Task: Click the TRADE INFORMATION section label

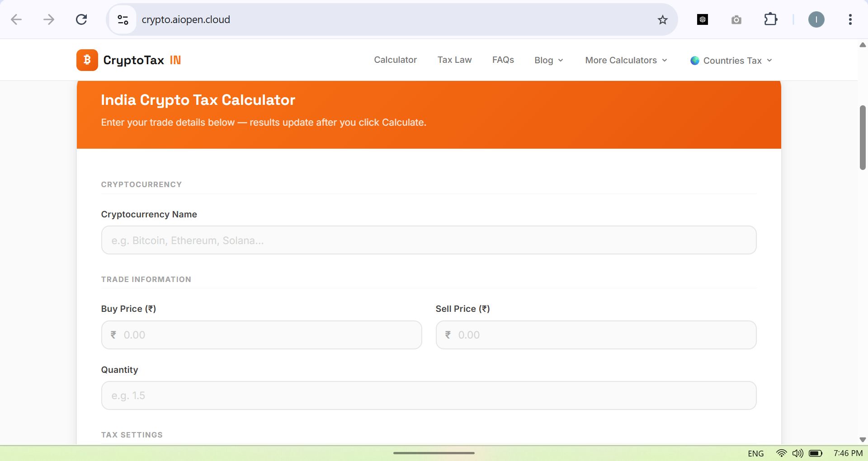Action: click(x=146, y=279)
